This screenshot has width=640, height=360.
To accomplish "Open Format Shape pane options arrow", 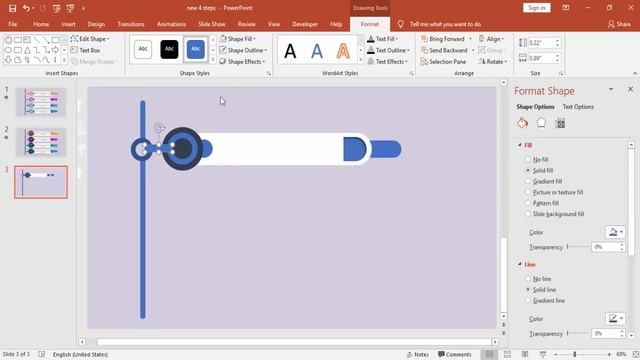I will [611, 89].
